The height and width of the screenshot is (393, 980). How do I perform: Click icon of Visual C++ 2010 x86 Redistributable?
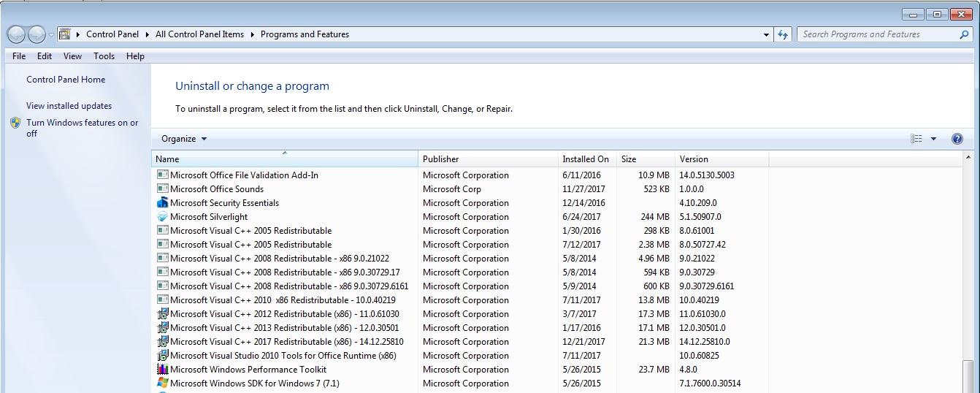163,300
